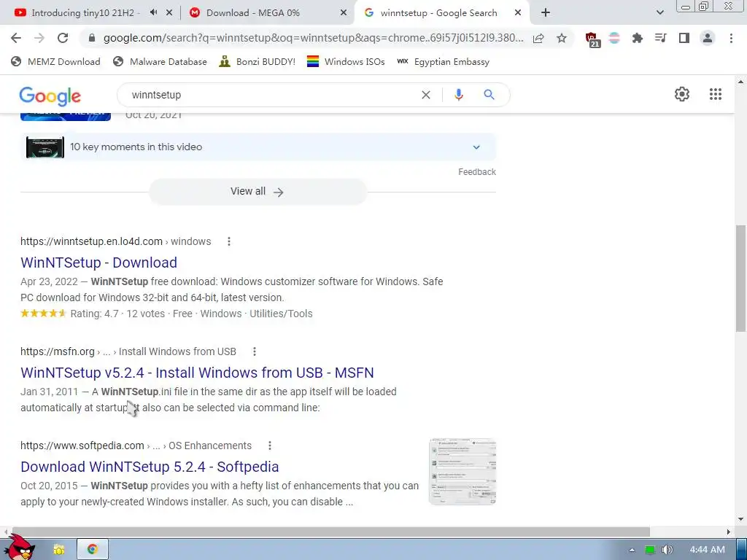Click the 4:44 AM clock

point(708,550)
